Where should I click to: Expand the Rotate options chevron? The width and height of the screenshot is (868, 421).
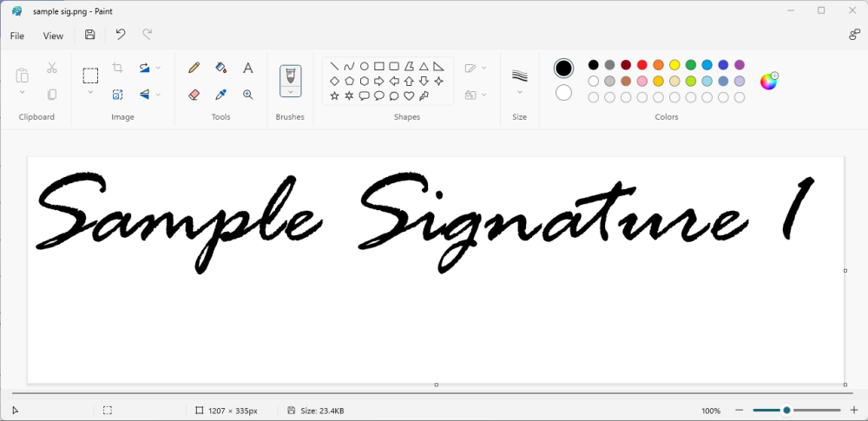(158, 68)
